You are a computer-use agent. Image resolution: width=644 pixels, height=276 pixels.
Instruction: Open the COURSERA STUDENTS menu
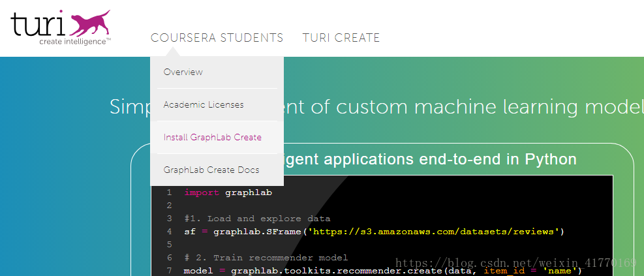pos(217,38)
